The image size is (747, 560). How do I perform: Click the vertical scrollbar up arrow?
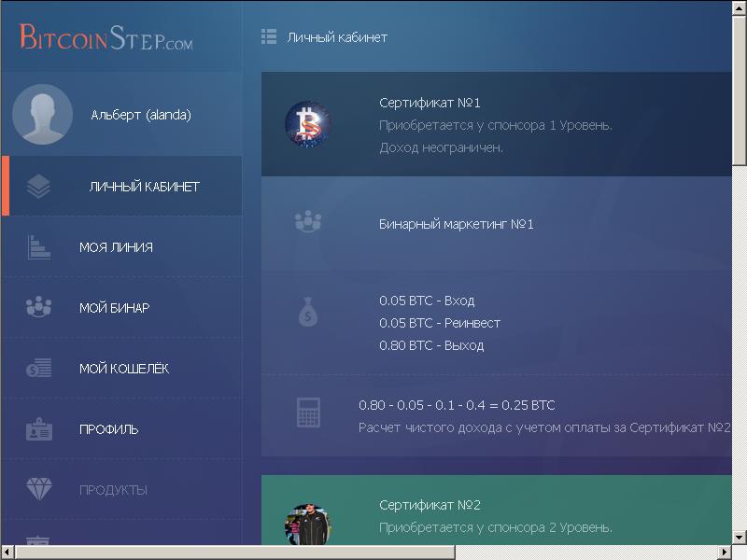pyautogui.click(x=740, y=8)
